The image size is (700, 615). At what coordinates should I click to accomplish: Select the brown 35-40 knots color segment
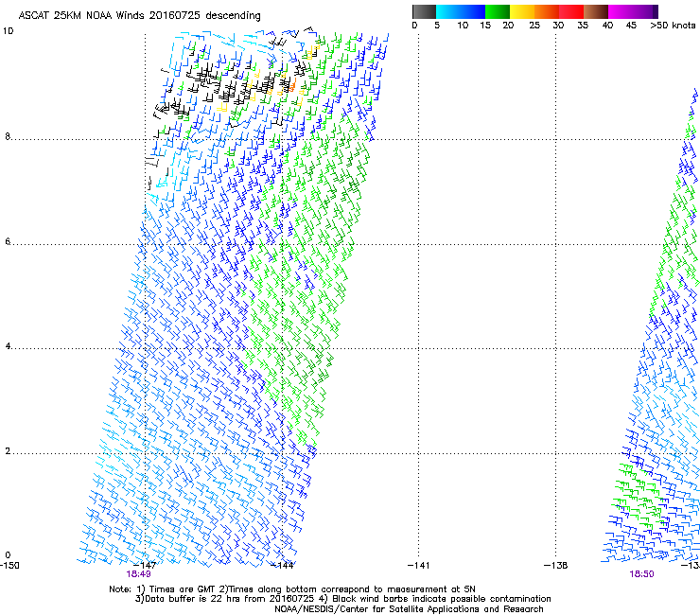(596, 11)
